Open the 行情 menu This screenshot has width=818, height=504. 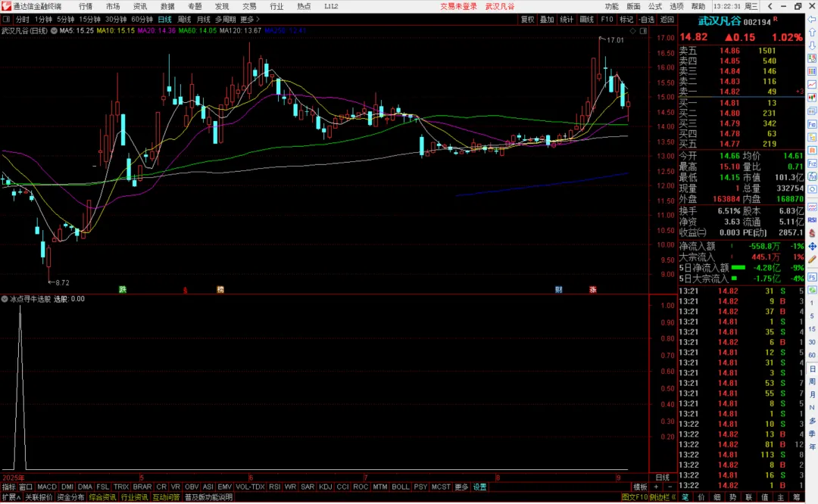[x=86, y=6]
